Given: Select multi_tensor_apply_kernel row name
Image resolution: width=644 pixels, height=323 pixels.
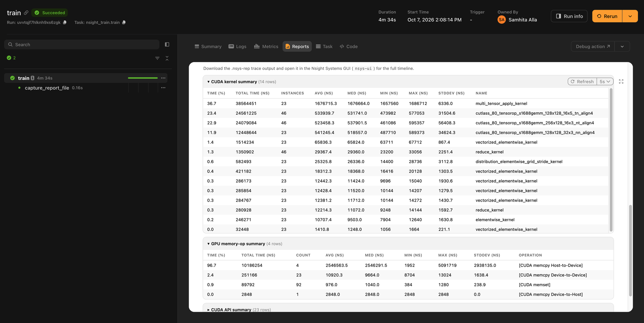Looking at the screenshot, I should [x=501, y=103].
